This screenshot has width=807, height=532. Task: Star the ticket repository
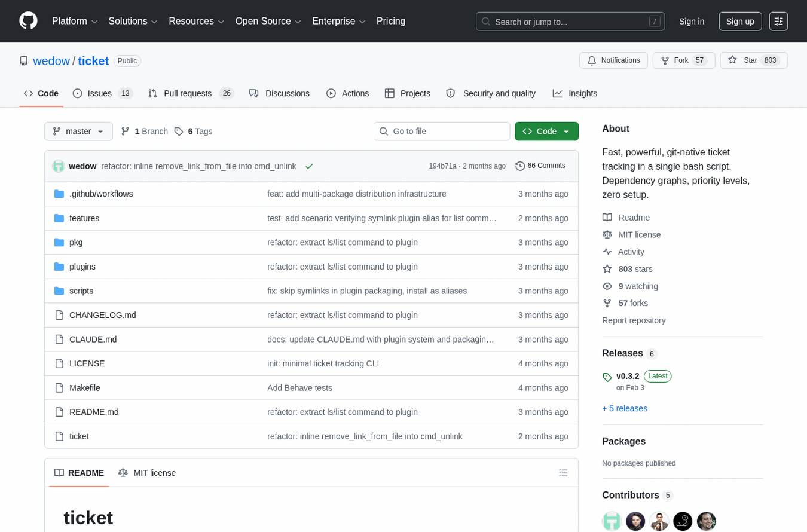(754, 60)
